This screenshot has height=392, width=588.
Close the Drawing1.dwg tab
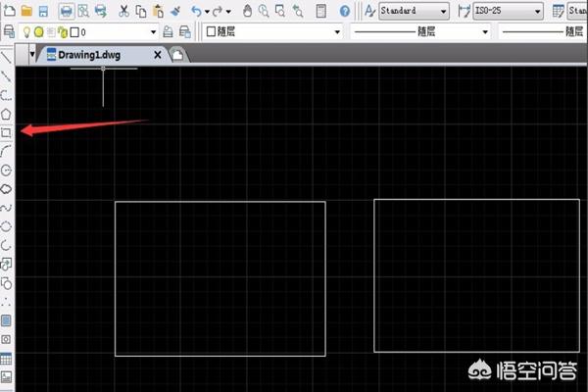pyautogui.click(x=158, y=55)
